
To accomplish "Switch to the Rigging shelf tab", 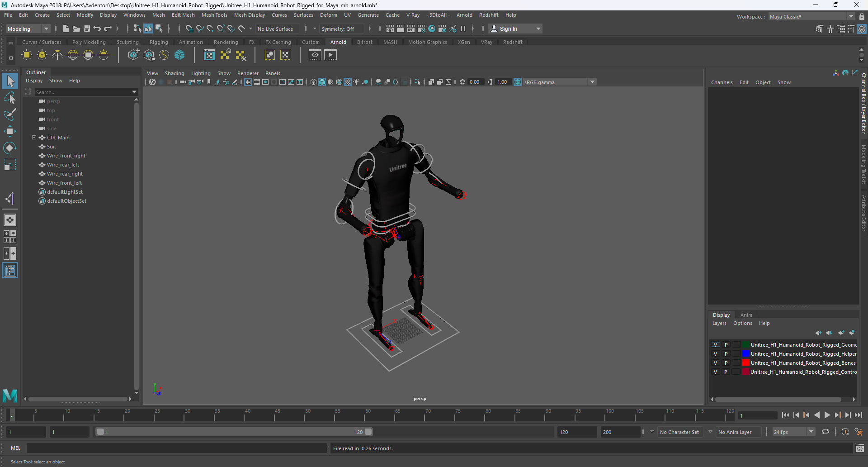I will [x=159, y=42].
